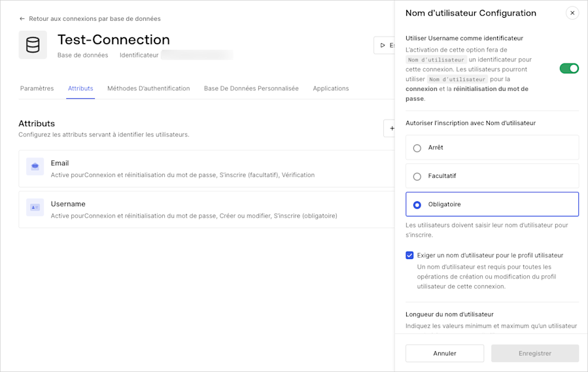Image resolution: width=588 pixels, height=372 pixels.
Task: Open the Email attribute row
Action: (207, 169)
